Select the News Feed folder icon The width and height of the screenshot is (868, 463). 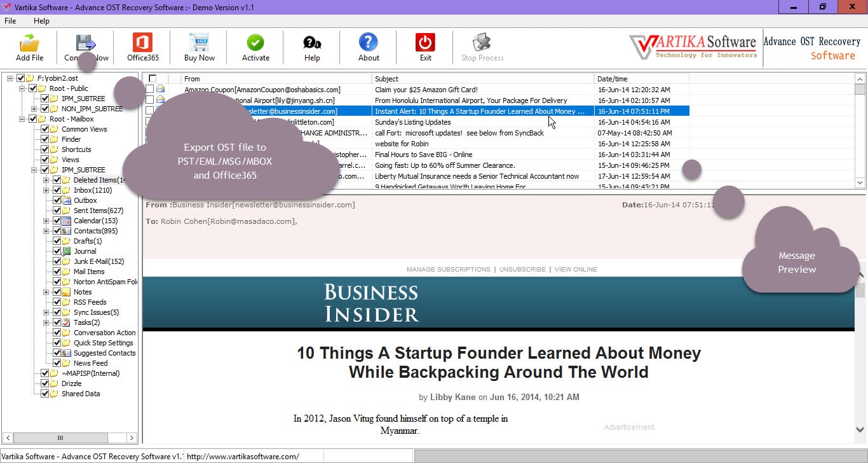[x=67, y=363]
